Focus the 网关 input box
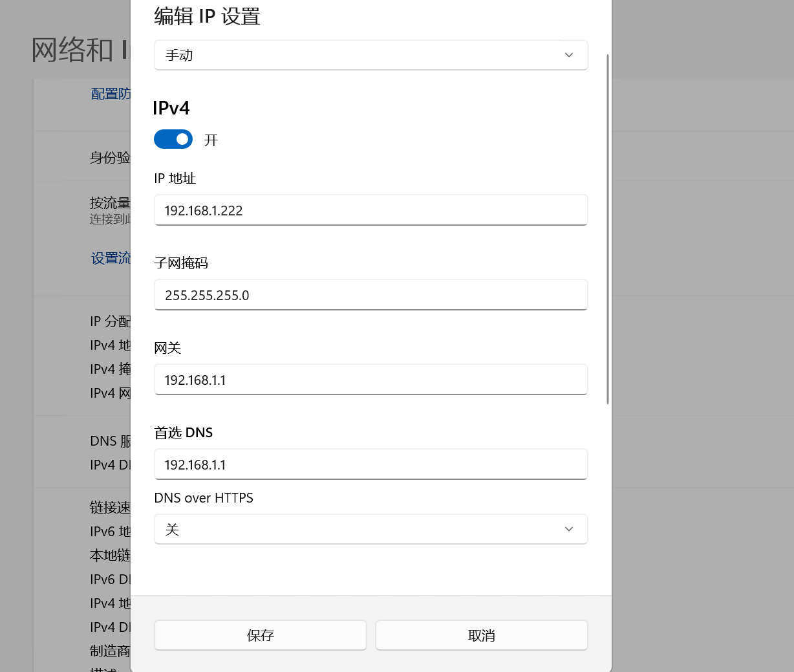The width and height of the screenshot is (794, 672). click(x=370, y=380)
